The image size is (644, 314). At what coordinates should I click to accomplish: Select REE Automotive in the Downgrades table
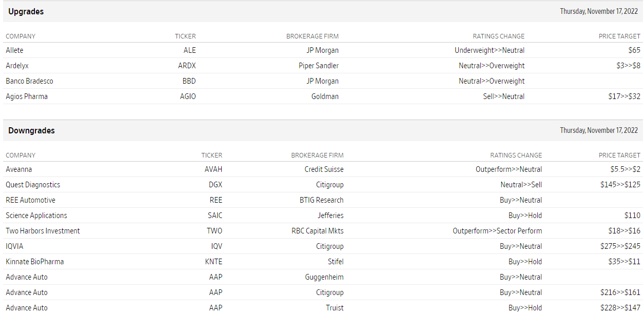pyautogui.click(x=30, y=200)
